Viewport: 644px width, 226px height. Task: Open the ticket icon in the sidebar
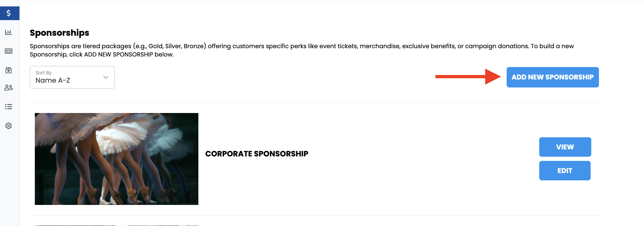[9, 51]
